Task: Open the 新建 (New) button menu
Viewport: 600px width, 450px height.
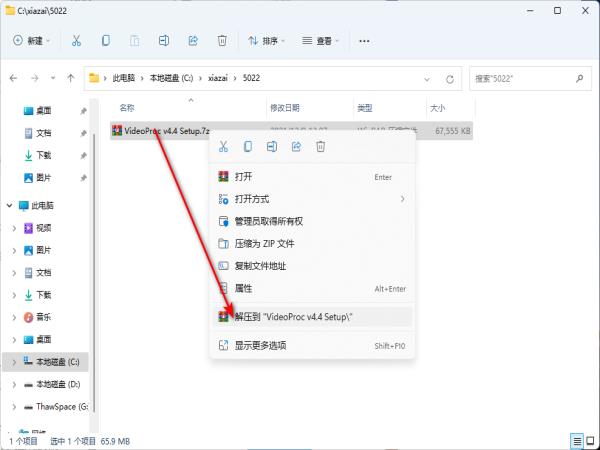Action: (32, 41)
